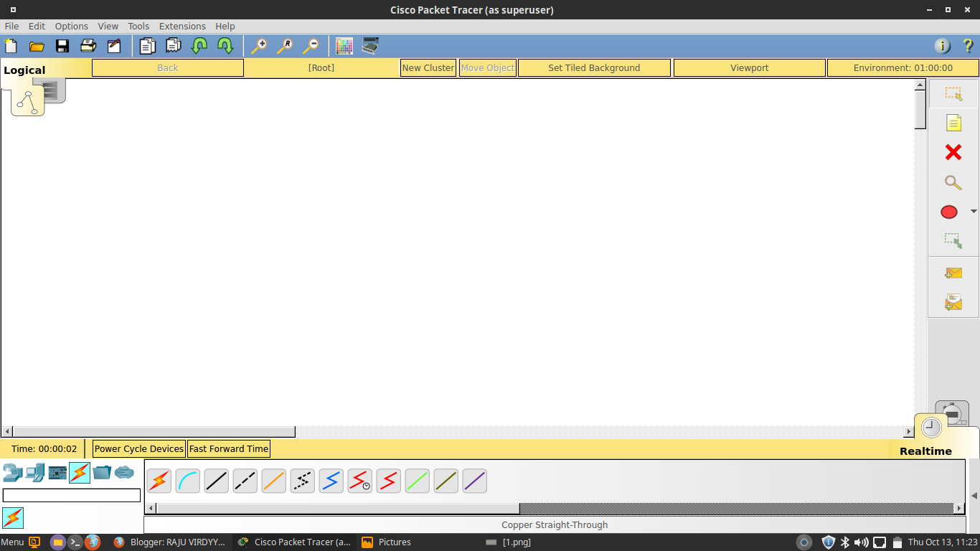
Task: Open the Help menu
Action: pos(225,26)
